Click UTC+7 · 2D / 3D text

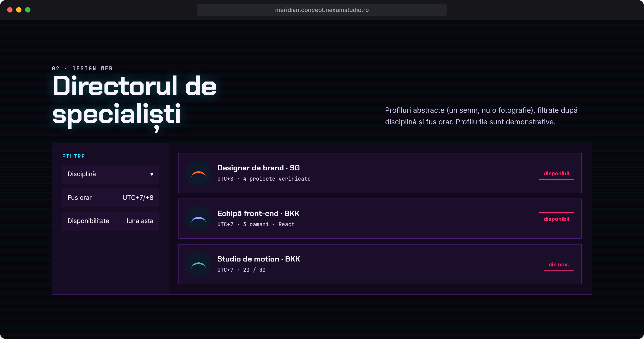coord(241,270)
